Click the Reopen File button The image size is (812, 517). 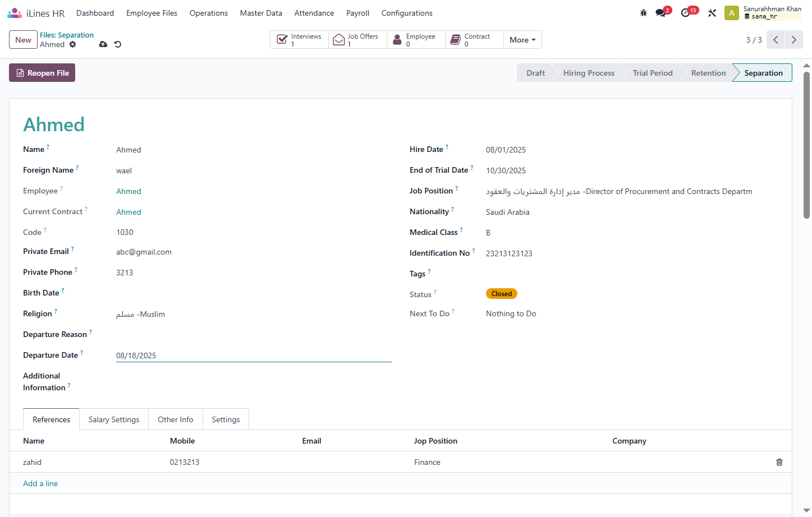click(42, 73)
